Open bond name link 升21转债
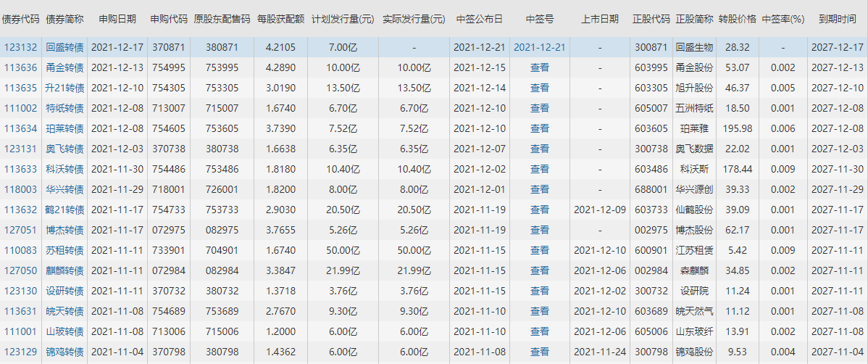 [x=64, y=88]
